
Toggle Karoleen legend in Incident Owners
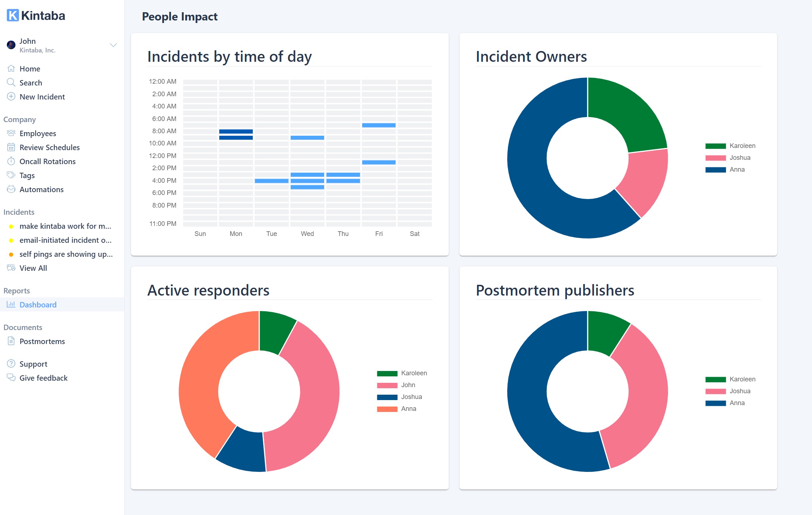pyautogui.click(x=742, y=146)
